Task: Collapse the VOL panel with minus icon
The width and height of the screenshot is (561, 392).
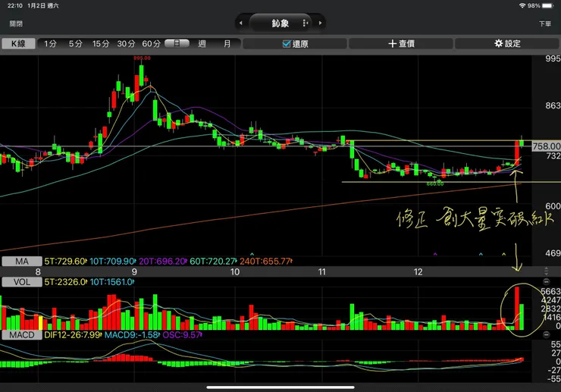Action: coord(547,281)
